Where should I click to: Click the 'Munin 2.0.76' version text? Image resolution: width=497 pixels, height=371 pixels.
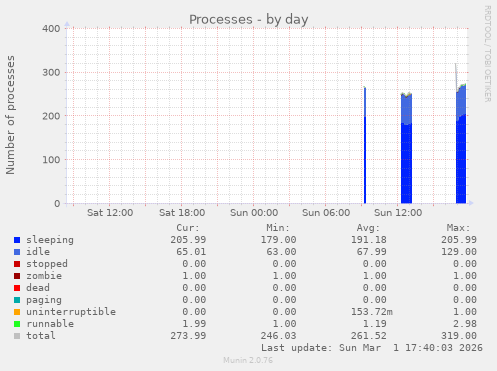[x=248, y=360]
